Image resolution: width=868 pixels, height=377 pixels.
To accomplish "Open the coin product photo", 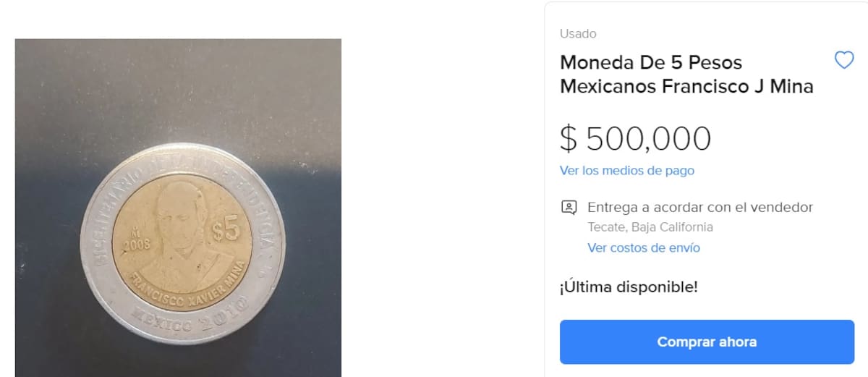I will [178, 208].
